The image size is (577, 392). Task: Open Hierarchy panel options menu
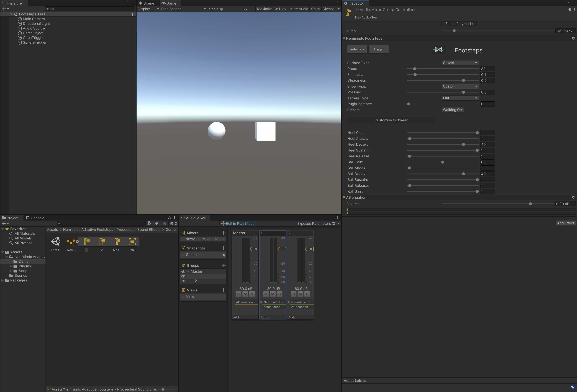(132, 3)
